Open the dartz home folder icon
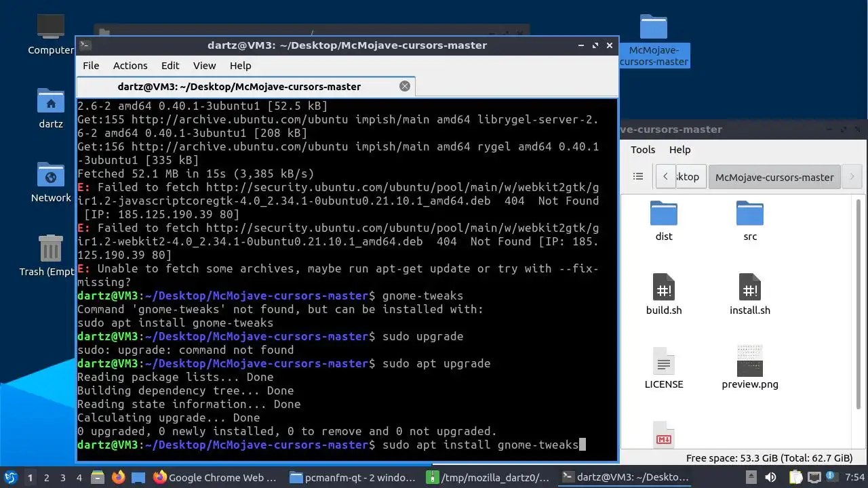Screen dimensions: 868x488 click(50, 108)
